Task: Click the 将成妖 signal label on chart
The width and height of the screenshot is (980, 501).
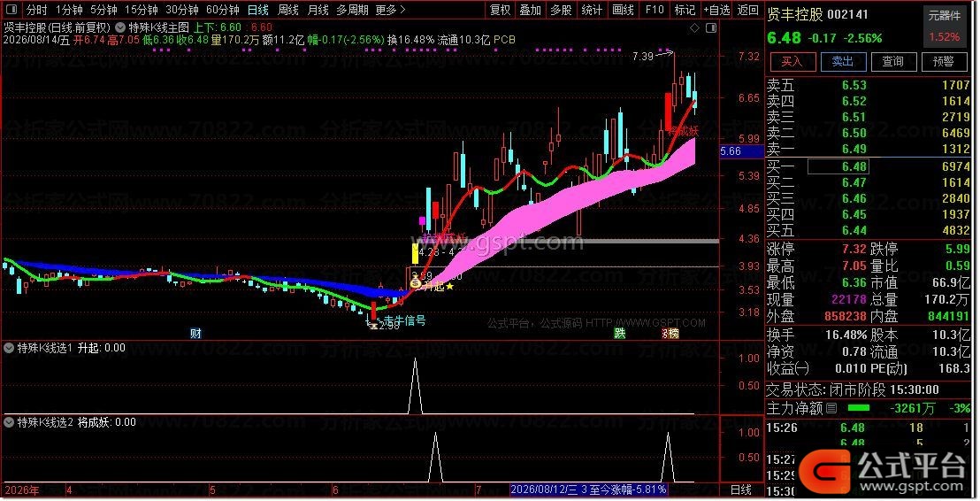Action: tap(683, 131)
